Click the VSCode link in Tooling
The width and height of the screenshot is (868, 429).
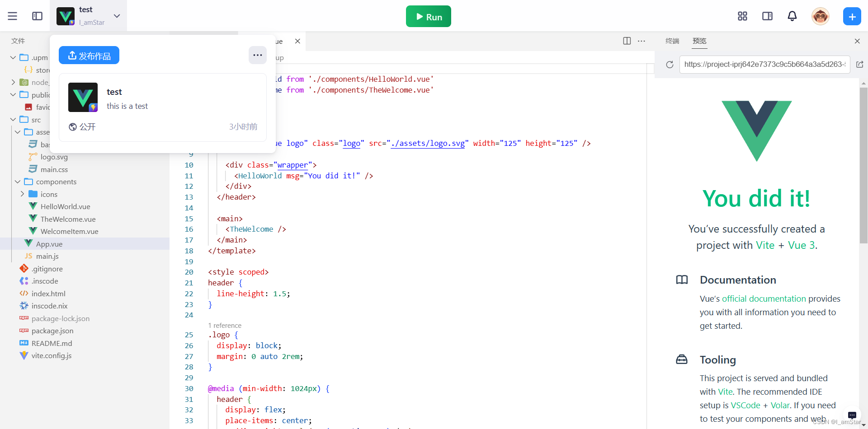745,405
